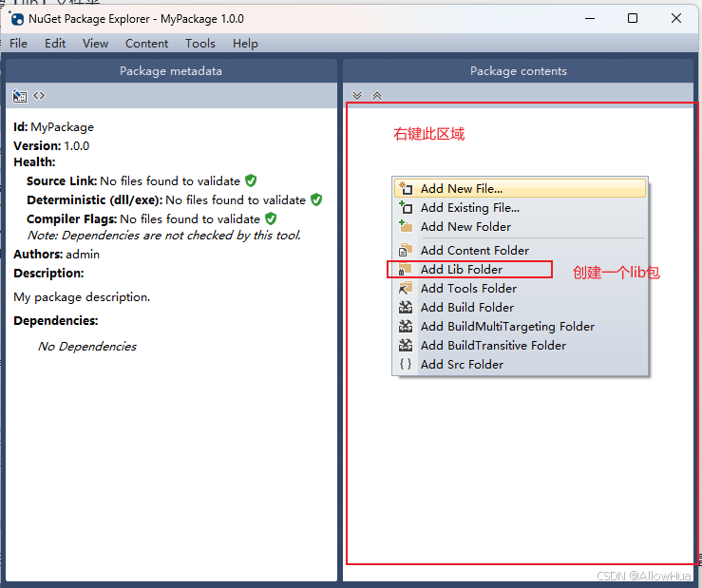Expand all package contents with double-down chevron
Viewport: 702px width, 588px height.
(357, 95)
